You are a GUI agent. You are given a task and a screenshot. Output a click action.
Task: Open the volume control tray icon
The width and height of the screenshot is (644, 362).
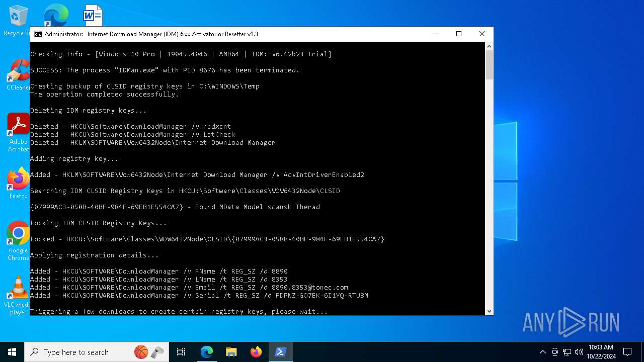(x=579, y=352)
